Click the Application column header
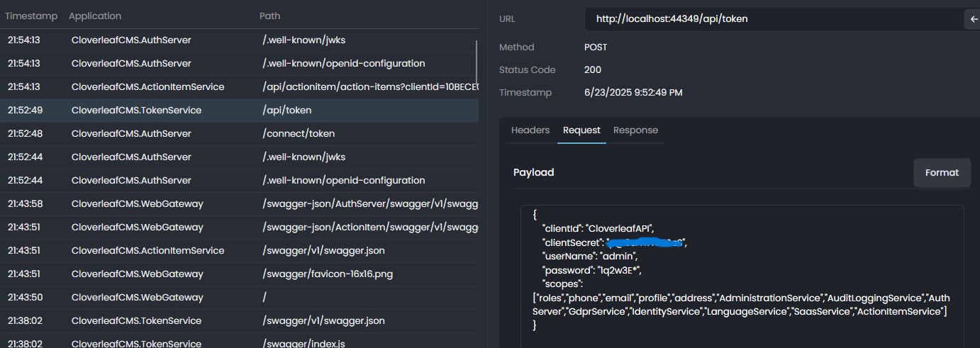Viewport: 980px width, 348px height. (x=95, y=16)
